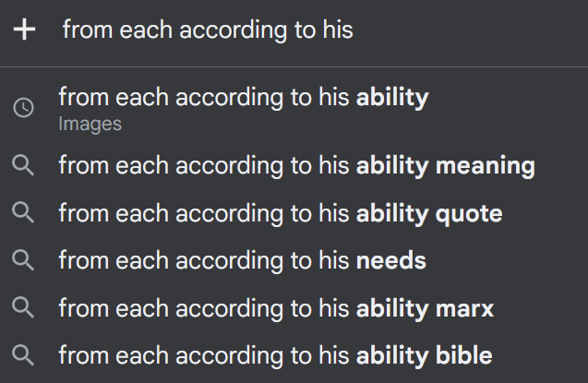Click the clock history icon for 'ability'
Image resolution: width=588 pixels, height=383 pixels.
tap(24, 107)
